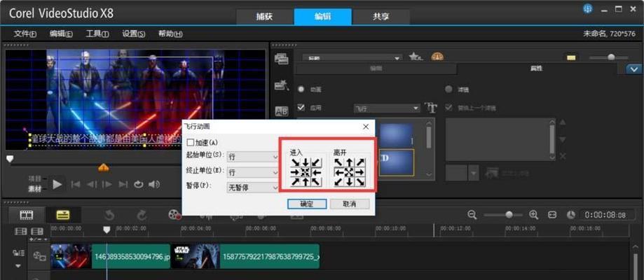644x280 pixels.
Task: Switch to the 捕获 step tab
Action: [264, 17]
